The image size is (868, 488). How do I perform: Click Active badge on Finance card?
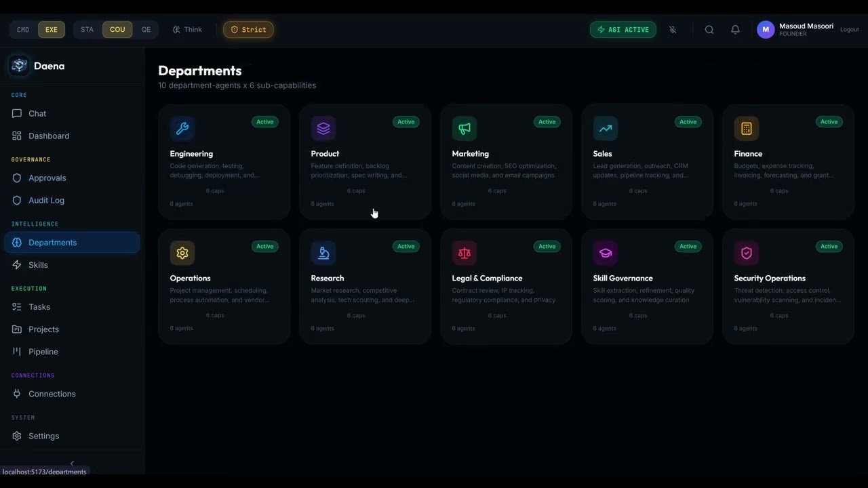click(829, 122)
